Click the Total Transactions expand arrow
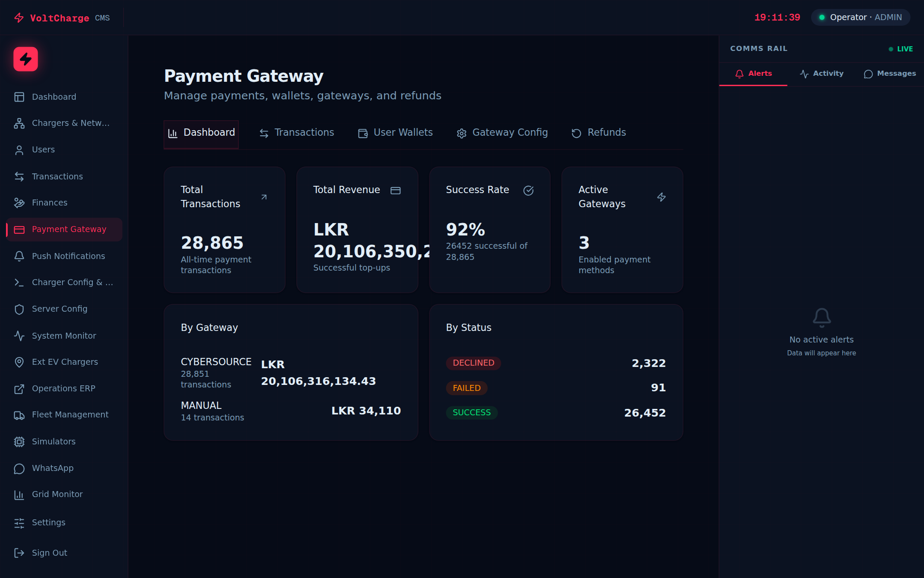Viewport: 924px width, 578px height. click(264, 197)
